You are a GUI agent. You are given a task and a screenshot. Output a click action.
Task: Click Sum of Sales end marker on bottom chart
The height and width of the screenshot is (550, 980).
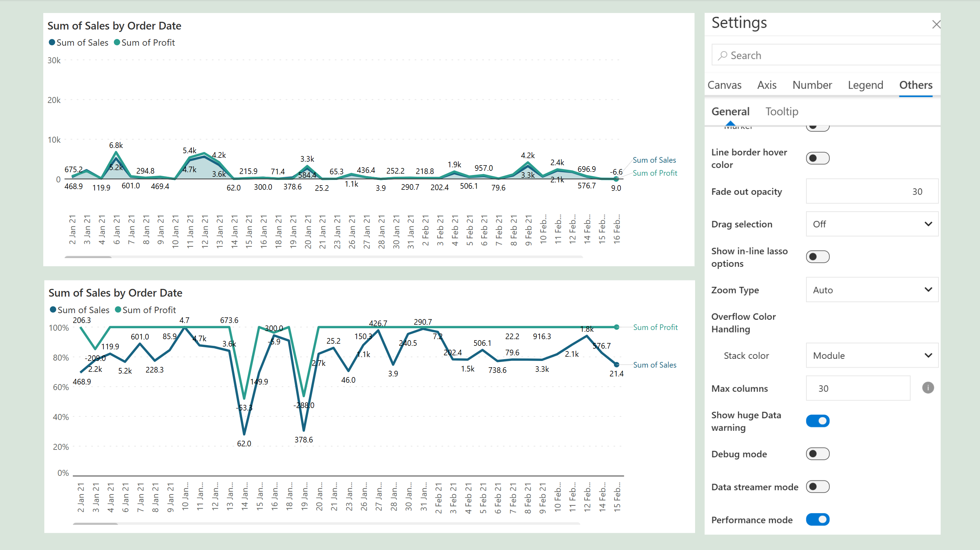616,364
